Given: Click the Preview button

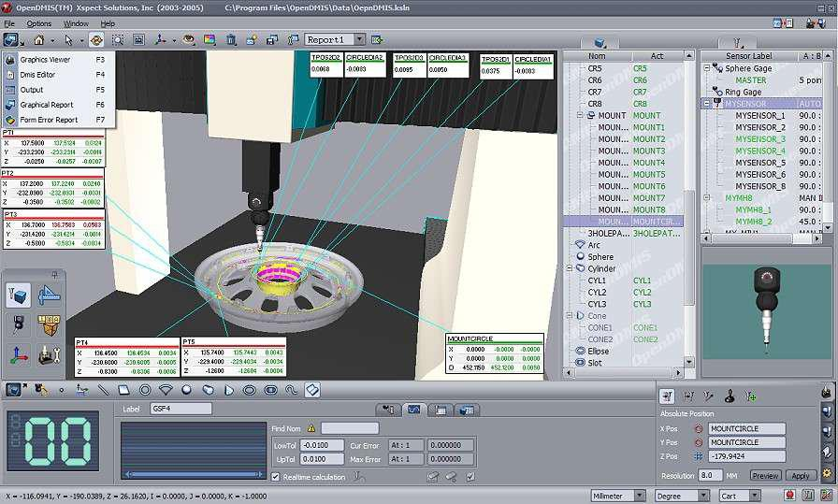Looking at the screenshot, I should (765, 476).
